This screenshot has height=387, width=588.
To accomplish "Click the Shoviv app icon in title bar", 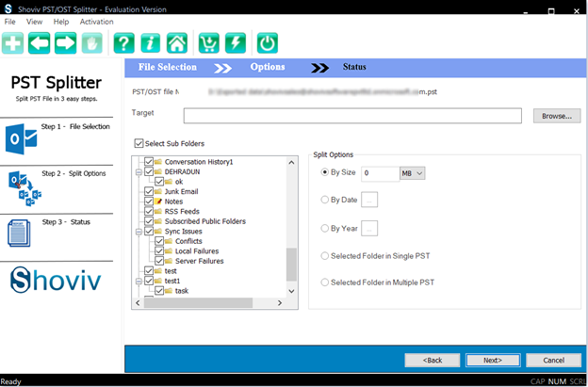I will click(x=8, y=8).
